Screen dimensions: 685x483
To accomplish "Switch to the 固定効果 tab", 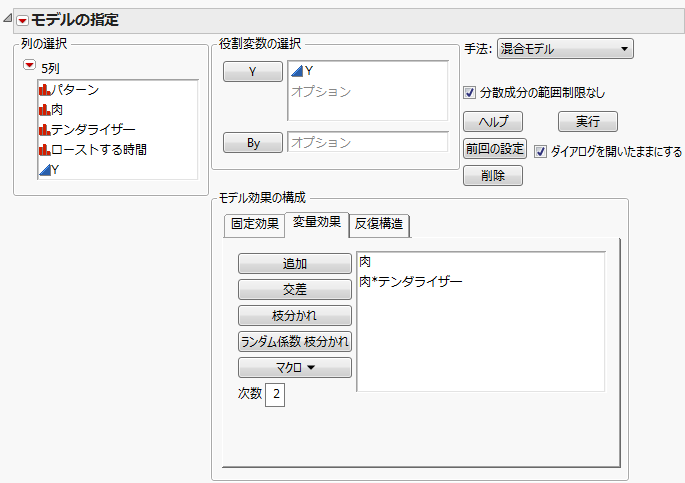I will 254,224.
